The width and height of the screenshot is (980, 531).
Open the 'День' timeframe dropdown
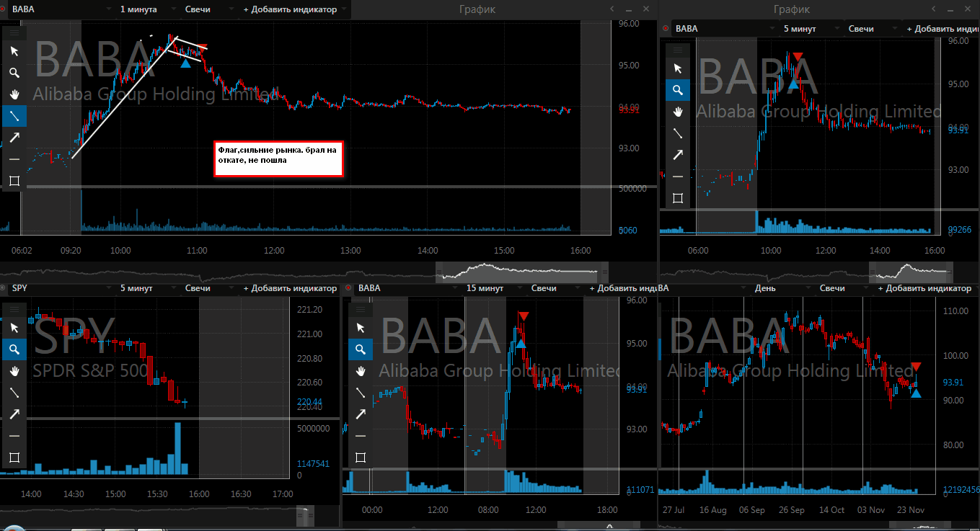[782, 288]
